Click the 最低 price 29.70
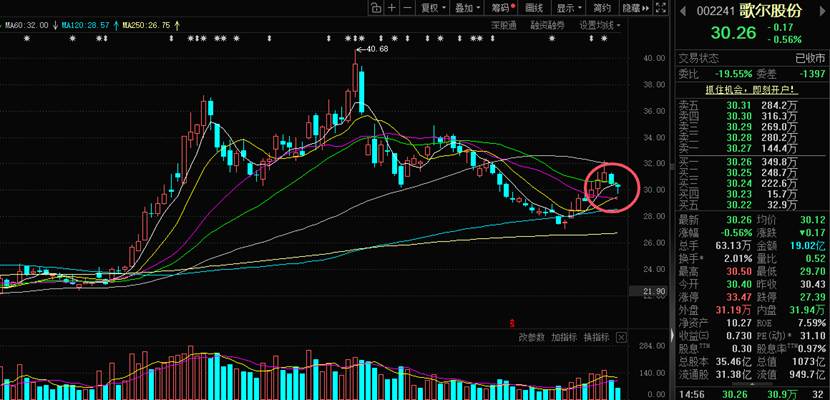 [x=812, y=271]
